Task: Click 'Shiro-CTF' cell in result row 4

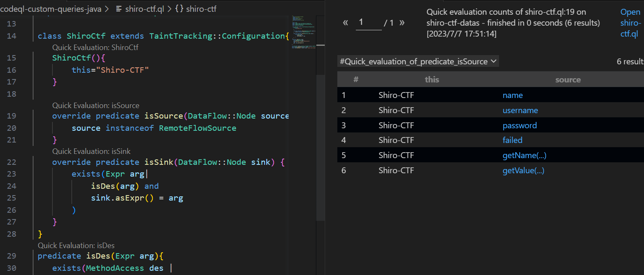Action: point(396,140)
